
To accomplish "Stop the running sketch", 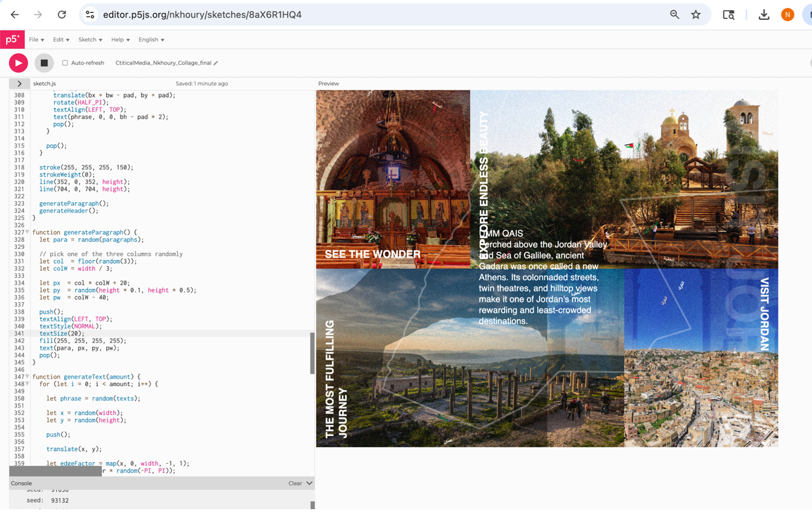I will tap(44, 63).
